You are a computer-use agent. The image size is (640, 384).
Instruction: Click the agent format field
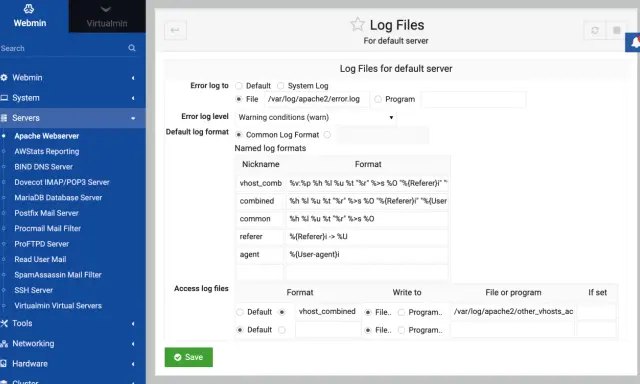click(367, 255)
